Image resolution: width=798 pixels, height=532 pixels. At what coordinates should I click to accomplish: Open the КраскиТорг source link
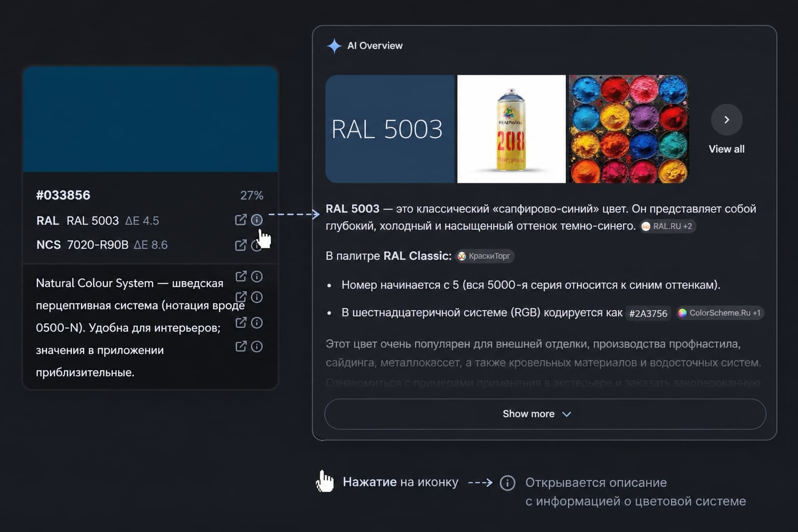coord(485,256)
